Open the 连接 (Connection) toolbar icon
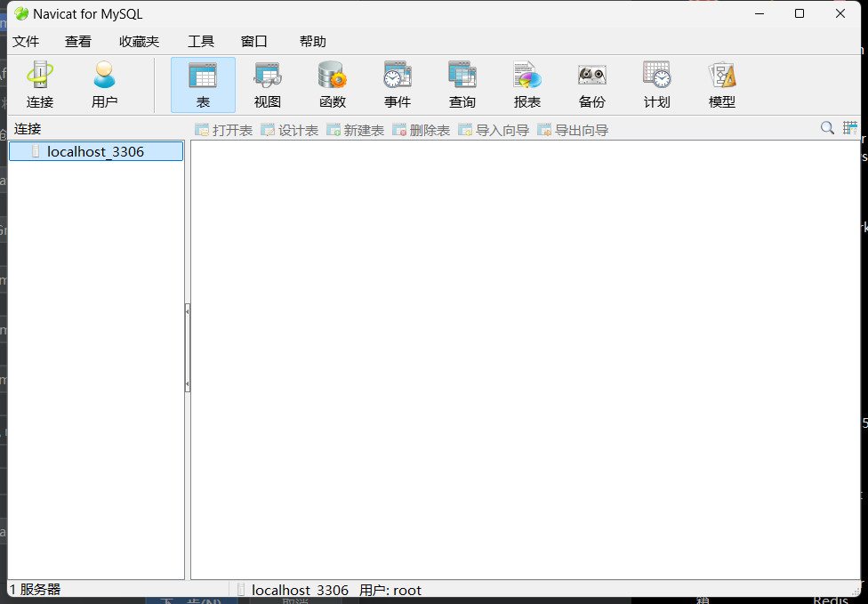 [40, 85]
